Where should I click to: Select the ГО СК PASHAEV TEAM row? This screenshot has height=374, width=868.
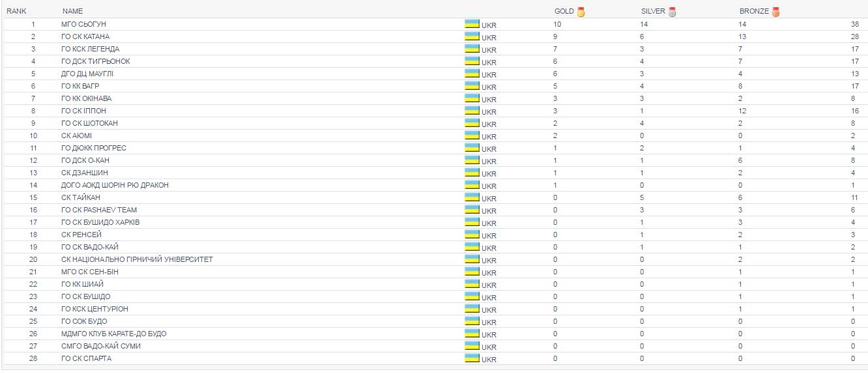[x=98, y=210]
